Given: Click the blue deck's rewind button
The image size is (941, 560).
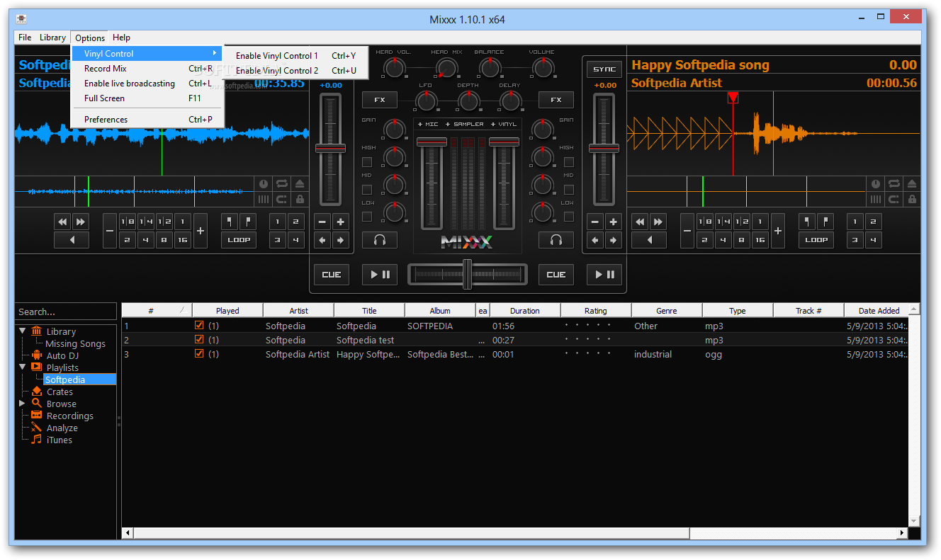Looking at the screenshot, I should click(62, 222).
